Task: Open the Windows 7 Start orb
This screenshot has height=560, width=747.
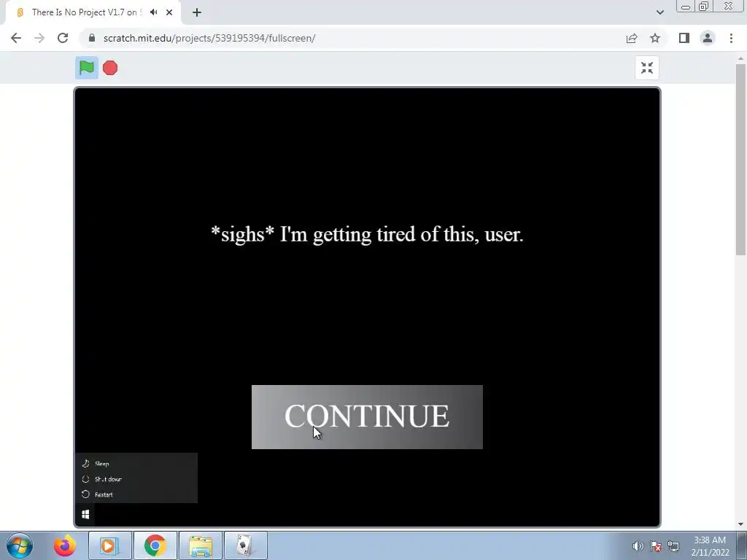Action: pyautogui.click(x=20, y=545)
